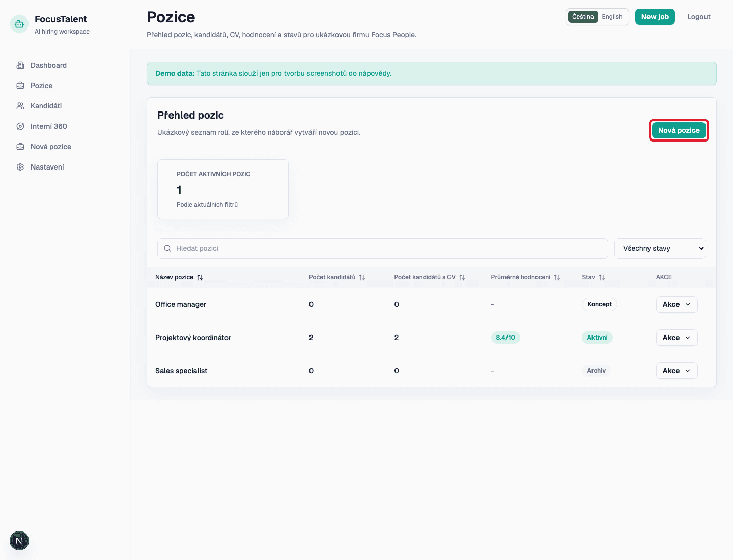This screenshot has width=733, height=560.
Task: Switch language to English
Action: pos(612,17)
